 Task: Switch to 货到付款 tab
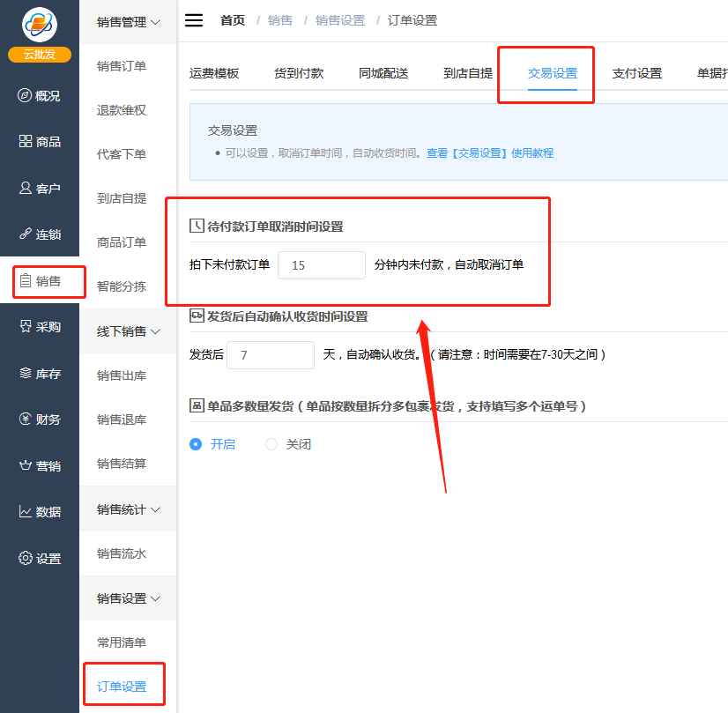point(299,73)
